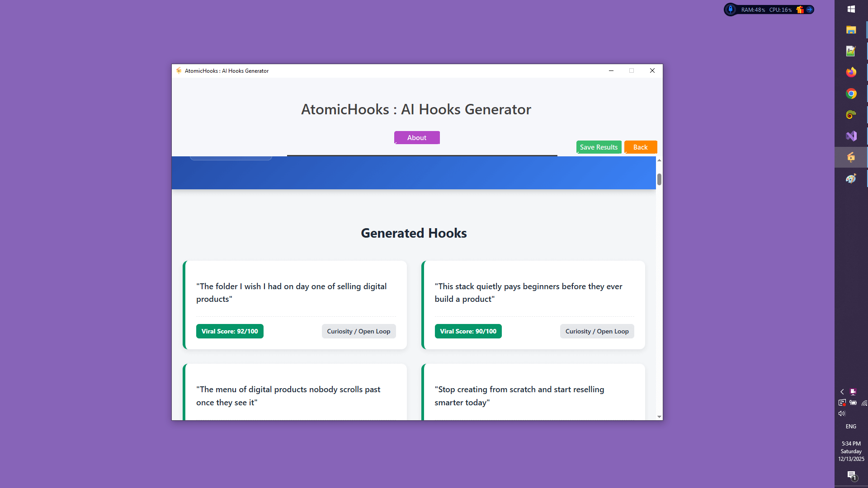This screenshot has height=488, width=868.
Task: Launch the paint palette app from the taskbar
Action: tap(851, 178)
